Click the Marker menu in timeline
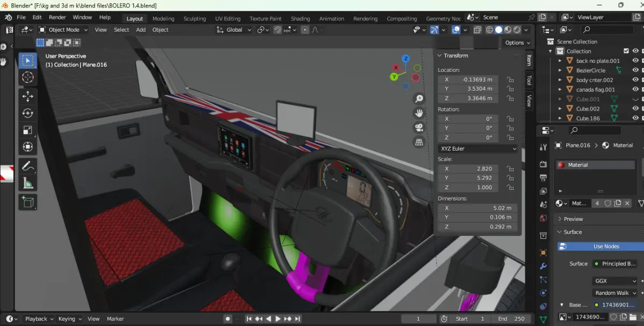644x326 pixels. (115, 319)
